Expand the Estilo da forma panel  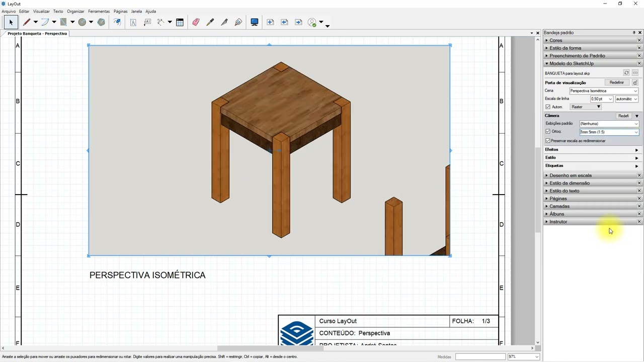(565, 48)
